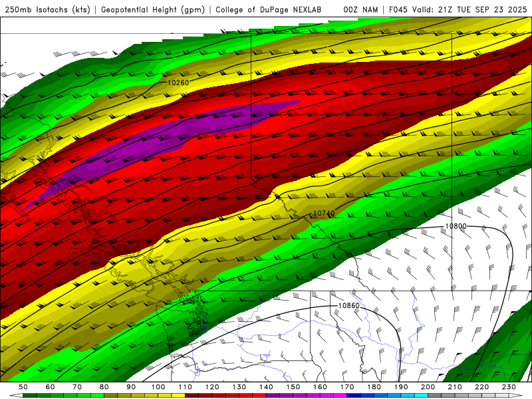Click the 10860 height contour label
Screen dimensions: 532x399
(x=348, y=305)
